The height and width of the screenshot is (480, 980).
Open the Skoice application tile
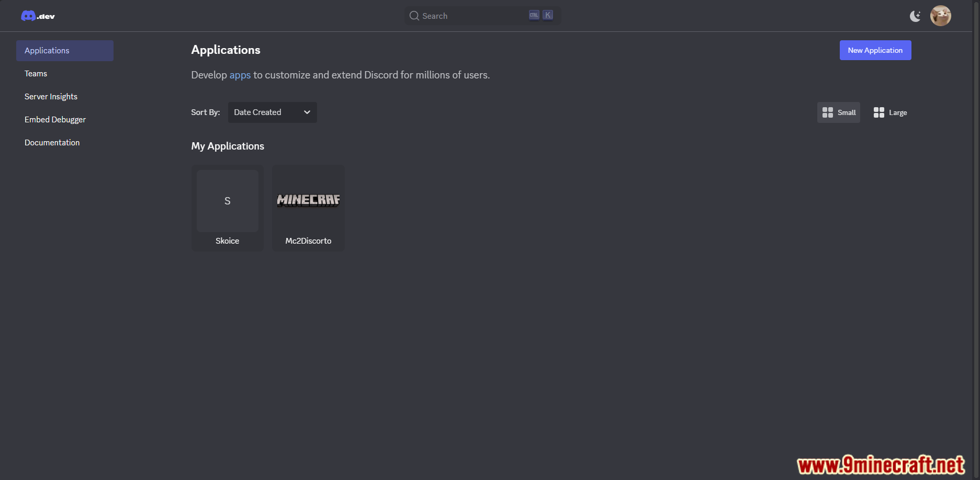pyautogui.click(x=228, y=208)
